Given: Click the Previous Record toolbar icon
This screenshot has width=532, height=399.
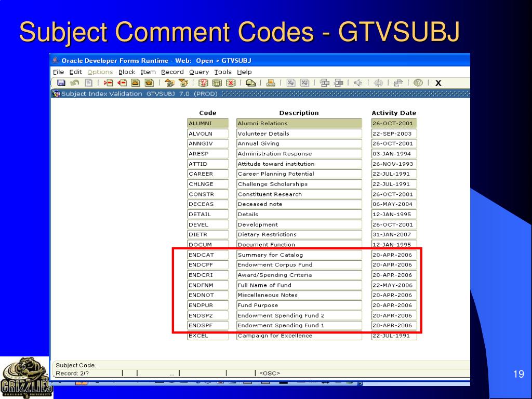Looking at the screenshot, I should coord(136,83).
